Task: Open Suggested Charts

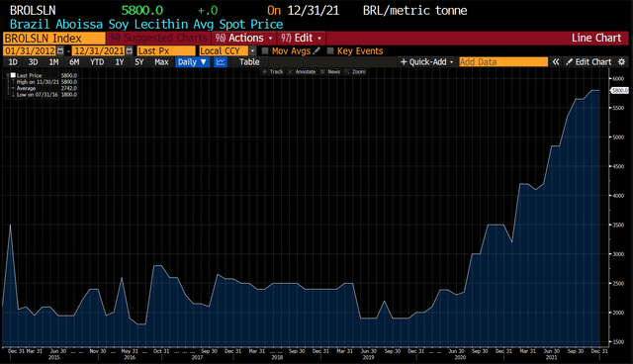Action: point(158,38)
